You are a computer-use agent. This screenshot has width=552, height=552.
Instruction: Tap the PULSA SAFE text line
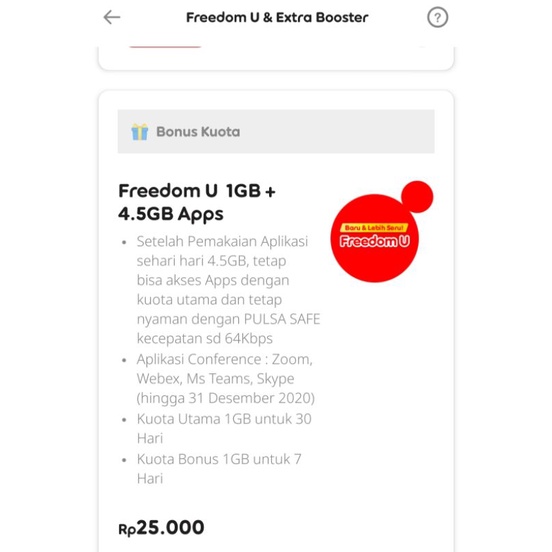coord(228,319)
